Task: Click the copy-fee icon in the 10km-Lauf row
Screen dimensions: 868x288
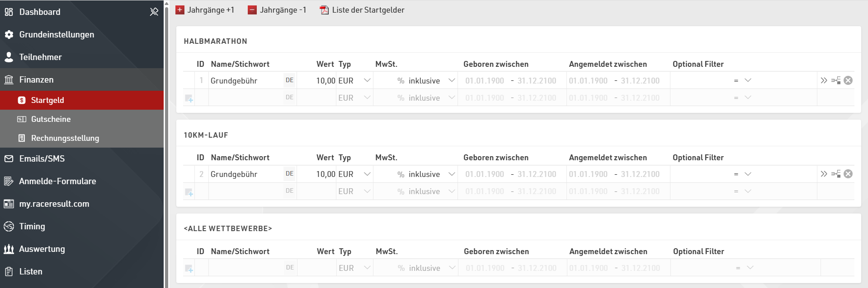Action: (x=836, y=174)
